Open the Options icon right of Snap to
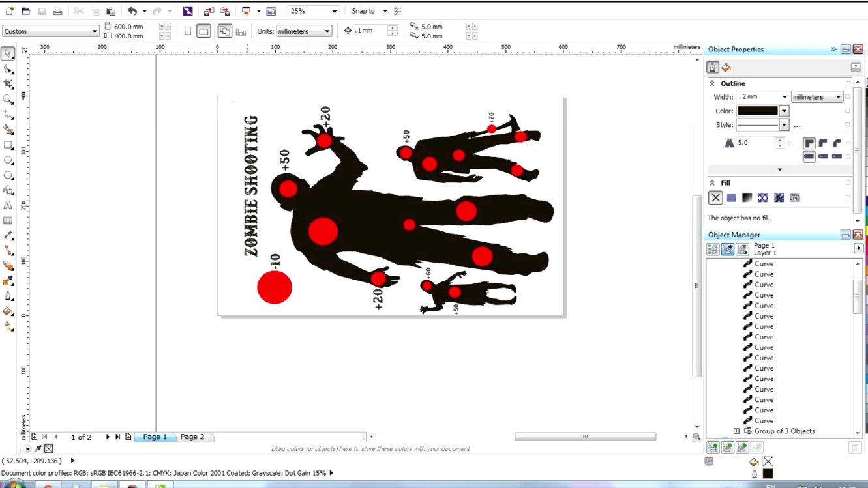This screenshot has height=488, width=868. pos(398,11)
